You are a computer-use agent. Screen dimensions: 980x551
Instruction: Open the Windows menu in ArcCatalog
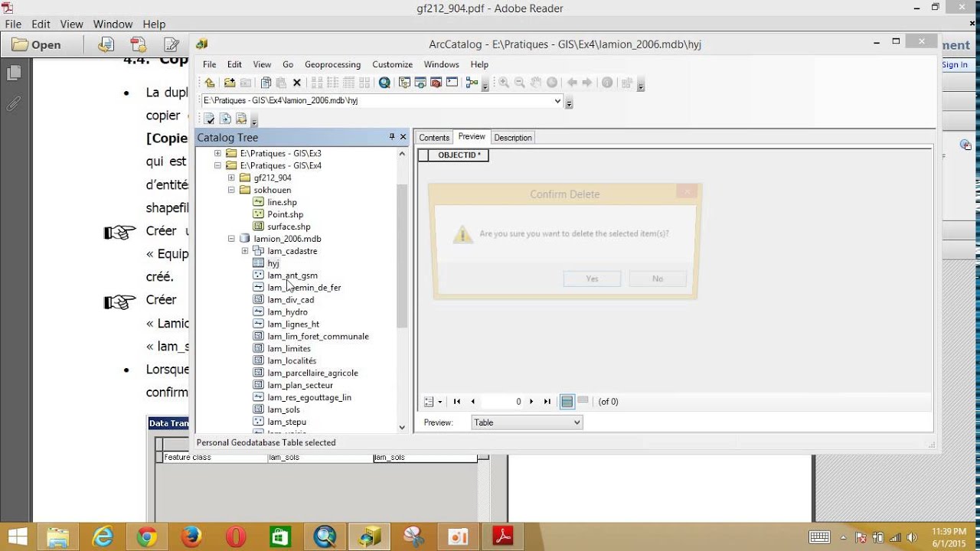(x=441, y=64)
